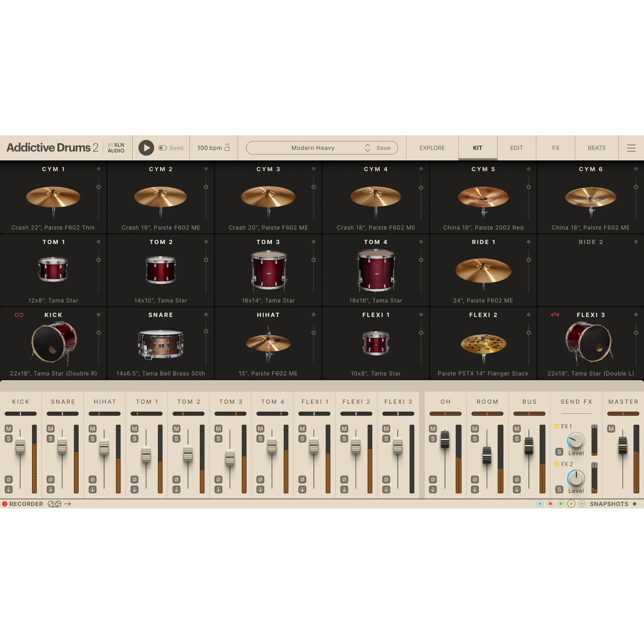Screen dimensions: 644x644
Task: Click the KICK link icon
Action: pyautogui.click(x=19, y=315)
